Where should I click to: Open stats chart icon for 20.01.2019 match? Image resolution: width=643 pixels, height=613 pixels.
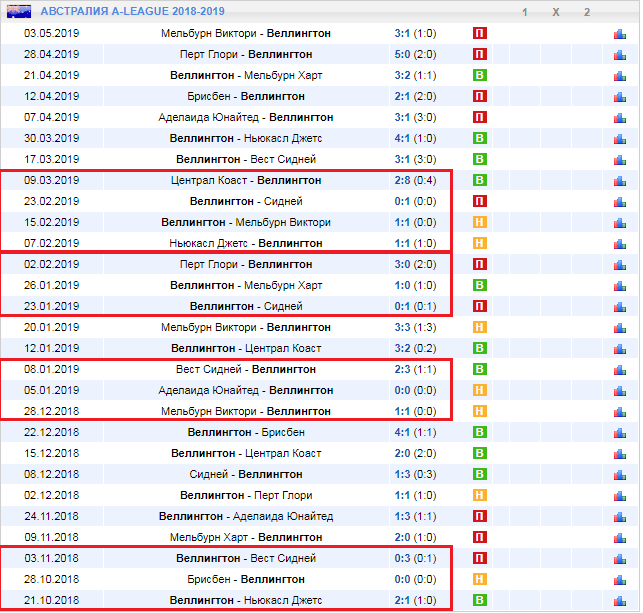[620, 328]
